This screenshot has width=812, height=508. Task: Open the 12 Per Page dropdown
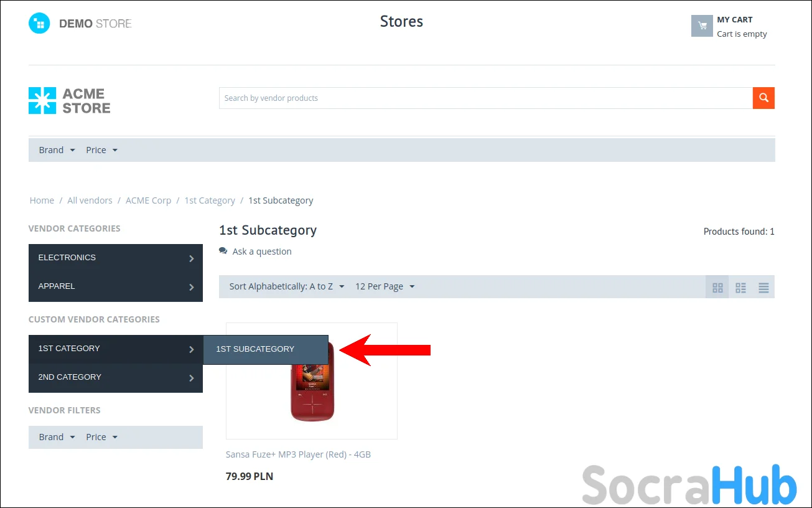pyautogui.click(x=385, y=286)
